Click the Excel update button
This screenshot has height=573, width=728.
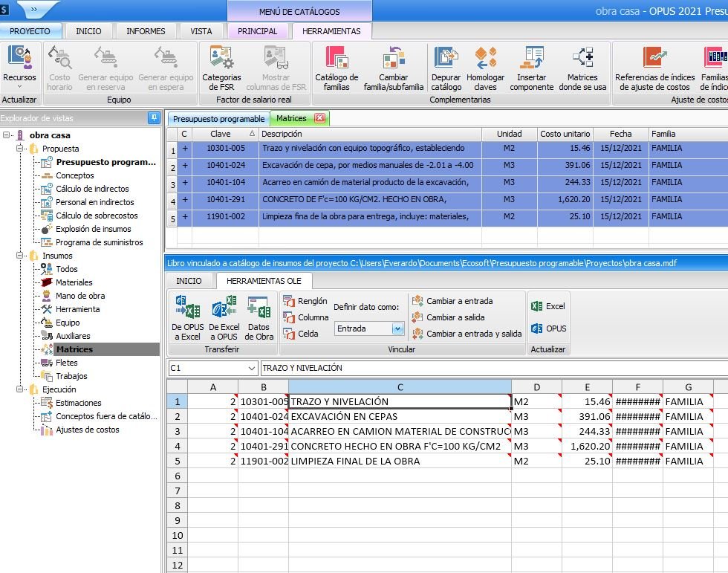coord(547,306)
